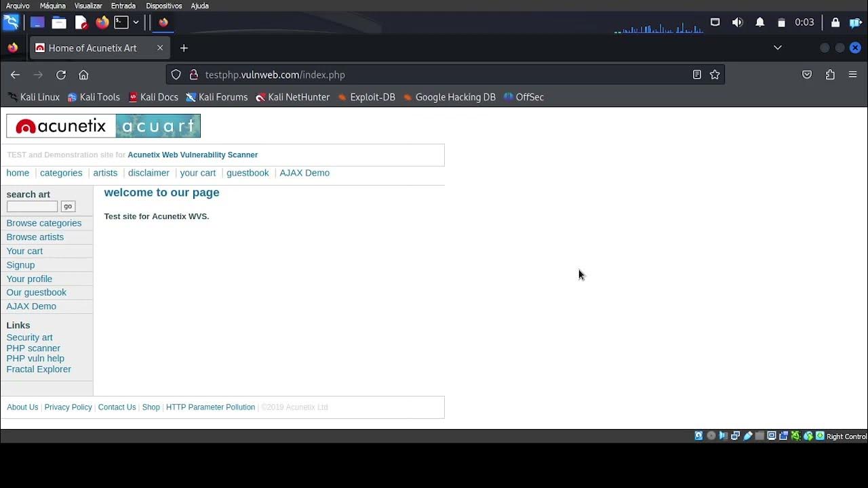Open the OffSec bookmark
Image resolution: width=868 pixels, height=488 pixels.
(524, 97)
